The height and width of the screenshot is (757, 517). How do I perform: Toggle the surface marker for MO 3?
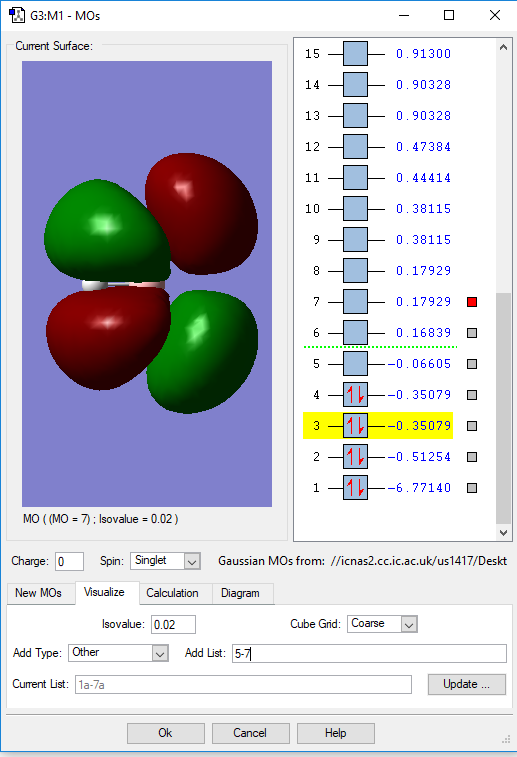[x=472, y=426]
